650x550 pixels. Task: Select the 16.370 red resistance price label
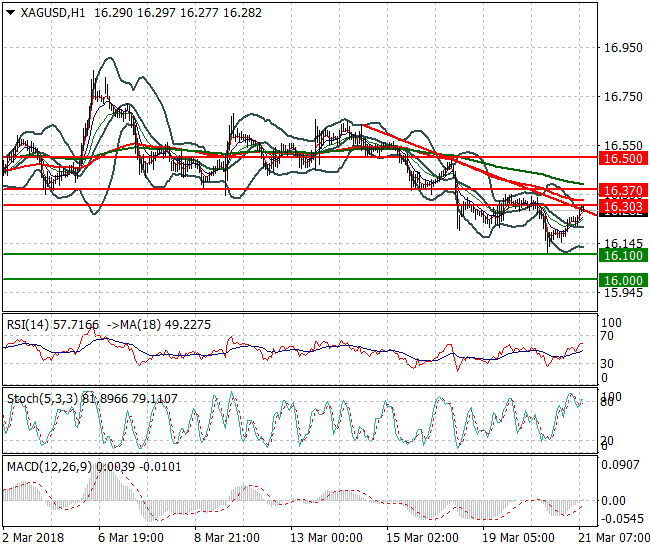pos(623,191)
